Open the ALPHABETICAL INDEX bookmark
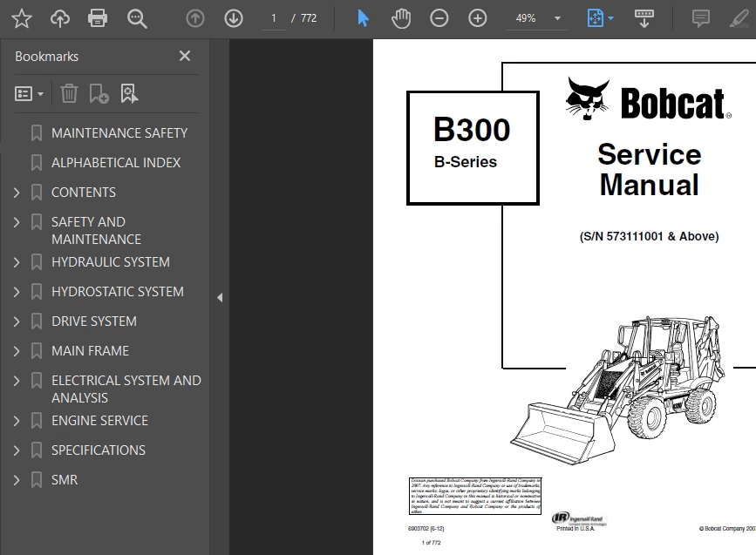Screen dimensions: 756x555 [x=116, y=162]
